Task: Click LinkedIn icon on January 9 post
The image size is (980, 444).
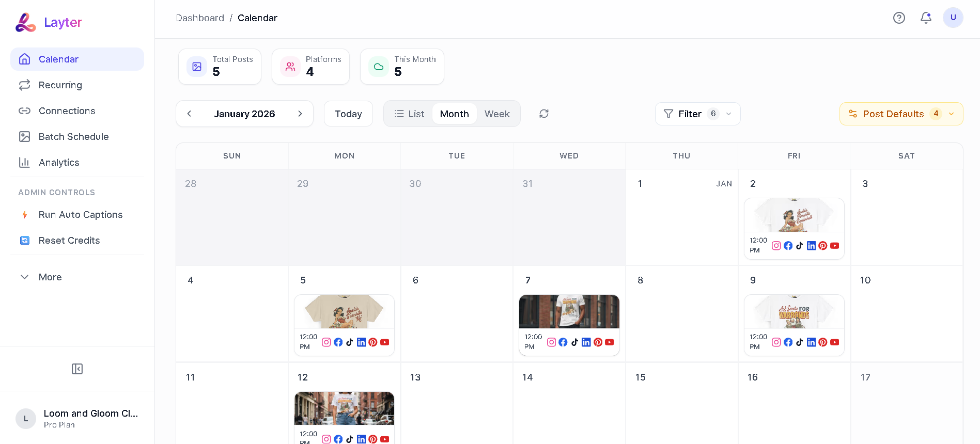Action: 811,342
